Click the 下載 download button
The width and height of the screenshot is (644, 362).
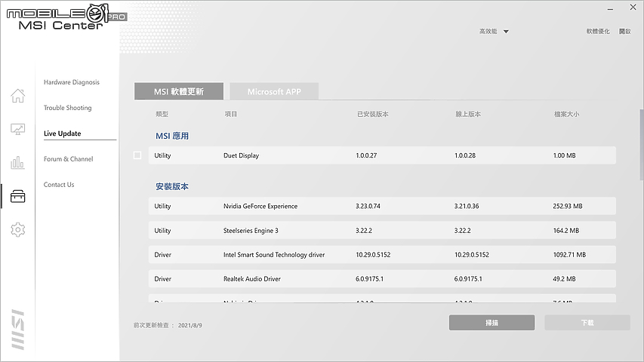[587, 323]
